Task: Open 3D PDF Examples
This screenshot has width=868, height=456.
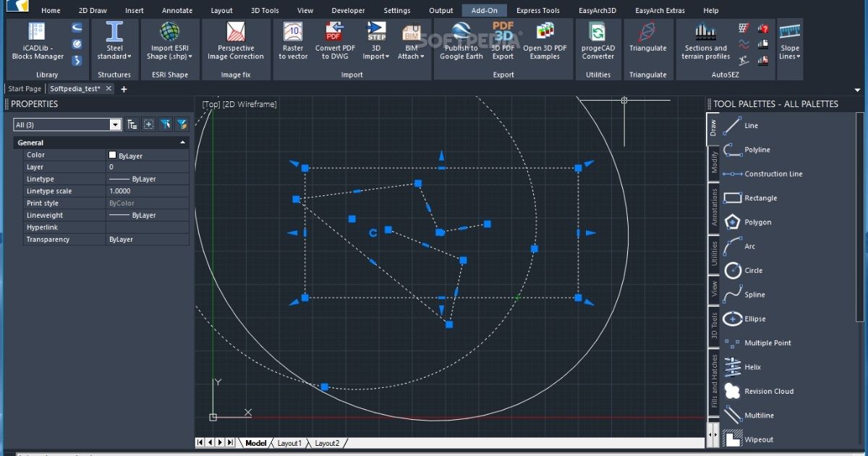Action: tap(545, 42)
